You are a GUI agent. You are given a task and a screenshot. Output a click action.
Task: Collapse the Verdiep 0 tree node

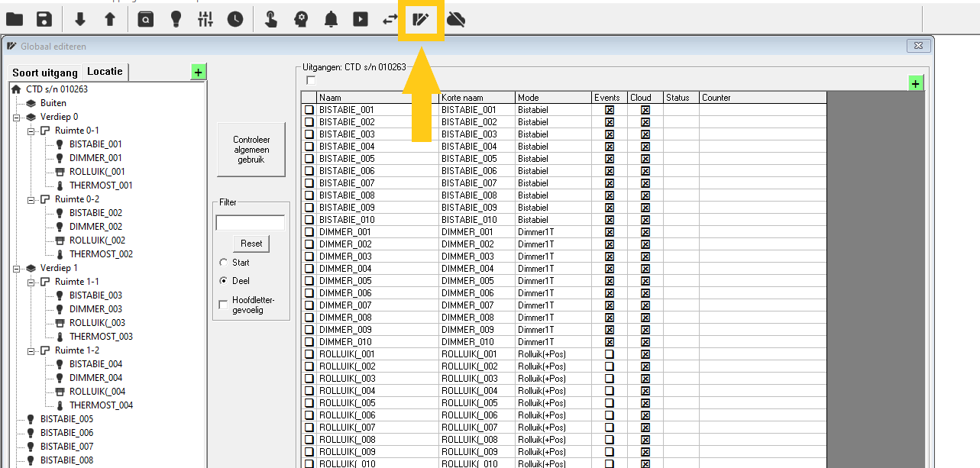pos(16,117)
